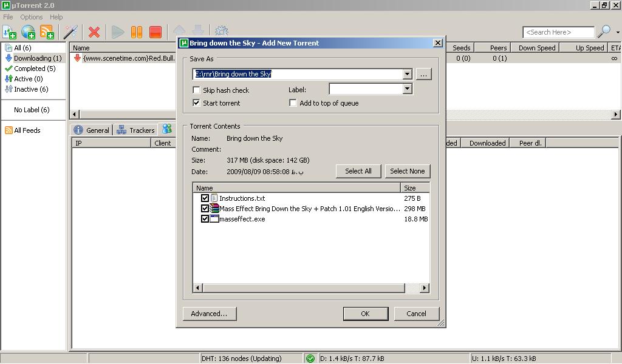
Task: Click Add Torrent from URL icon
Action: pyautogui.click(x=28, y=32)
